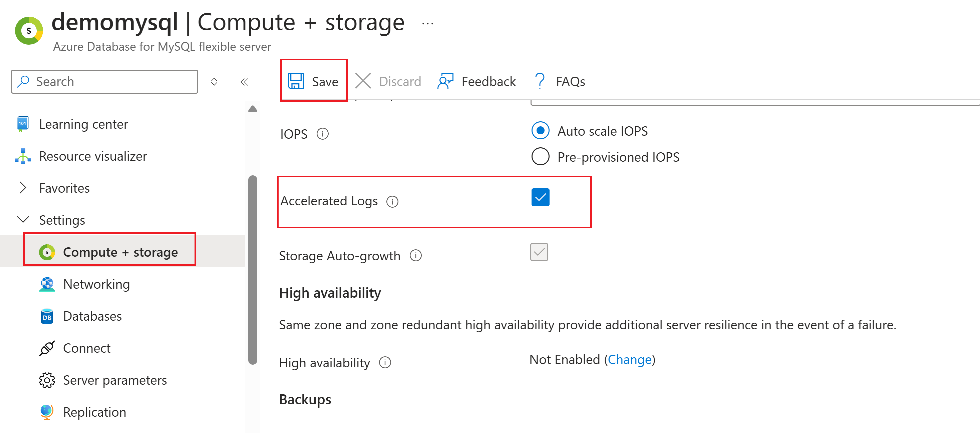The width and height of the screenshot is (980, 433).
Task: Select Pre-provisioned IOPS radio button
Action: 540,157
